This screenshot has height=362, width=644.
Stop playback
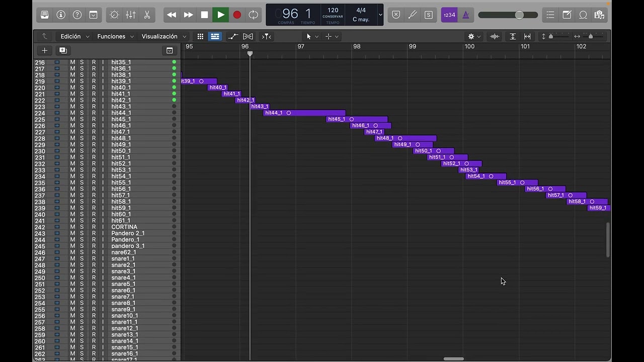pyautogui.click(x=204, y=15)
